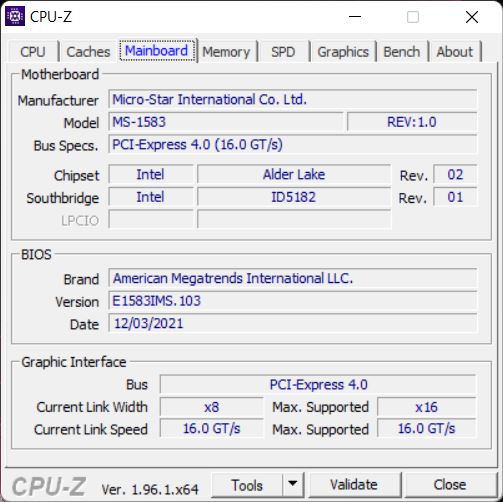This screenshot has height=502, width=503.
Task: Open the Tools dropdown arrow
Action: (x=293, y=484)
